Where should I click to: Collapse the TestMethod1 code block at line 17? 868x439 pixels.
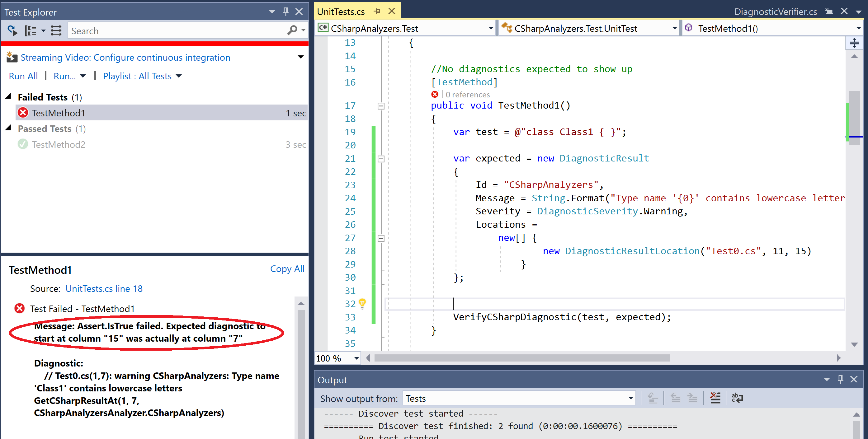click(x=381, y=106)
